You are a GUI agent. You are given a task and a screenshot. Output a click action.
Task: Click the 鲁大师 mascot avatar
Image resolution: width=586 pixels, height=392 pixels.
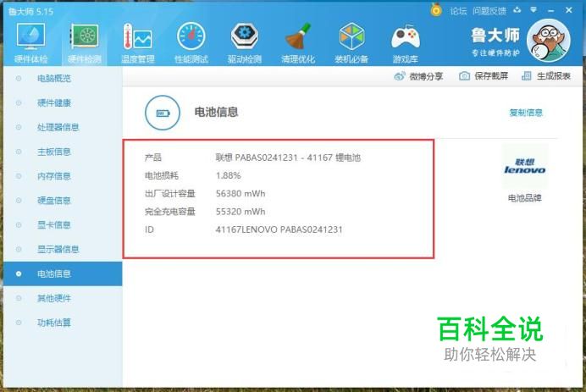(x=548, y=41)
